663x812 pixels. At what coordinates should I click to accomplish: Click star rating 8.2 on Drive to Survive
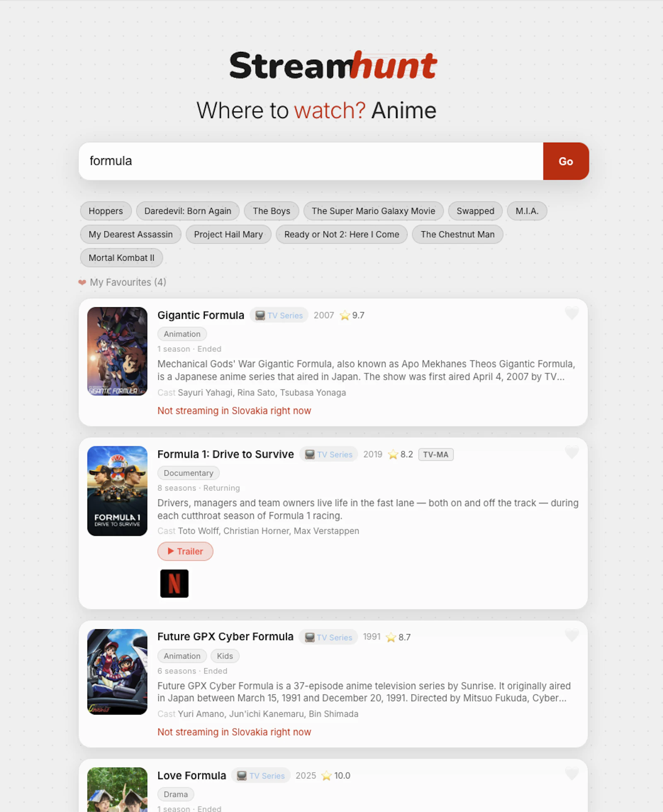(x=400, y=454)
